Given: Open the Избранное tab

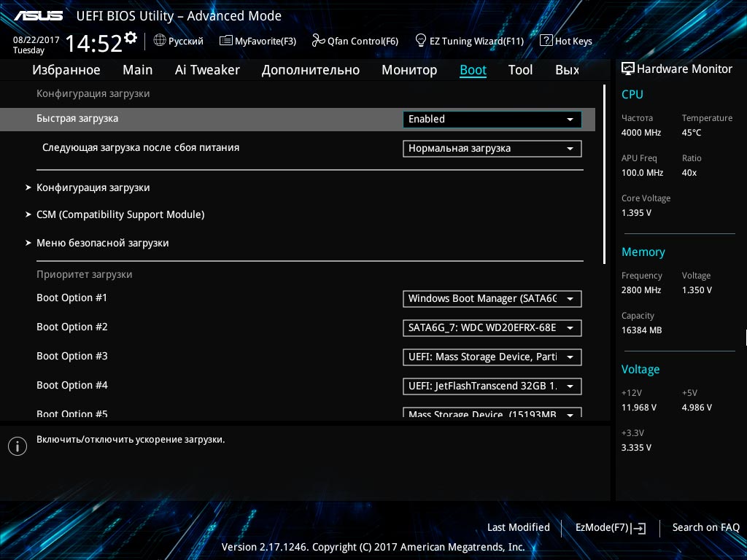Looking at the screenshot, I should pos(66,70).
